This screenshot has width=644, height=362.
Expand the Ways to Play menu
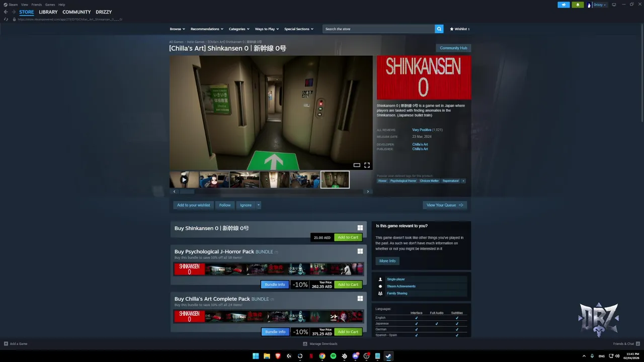pyautogui.click(x=267, y=29)
